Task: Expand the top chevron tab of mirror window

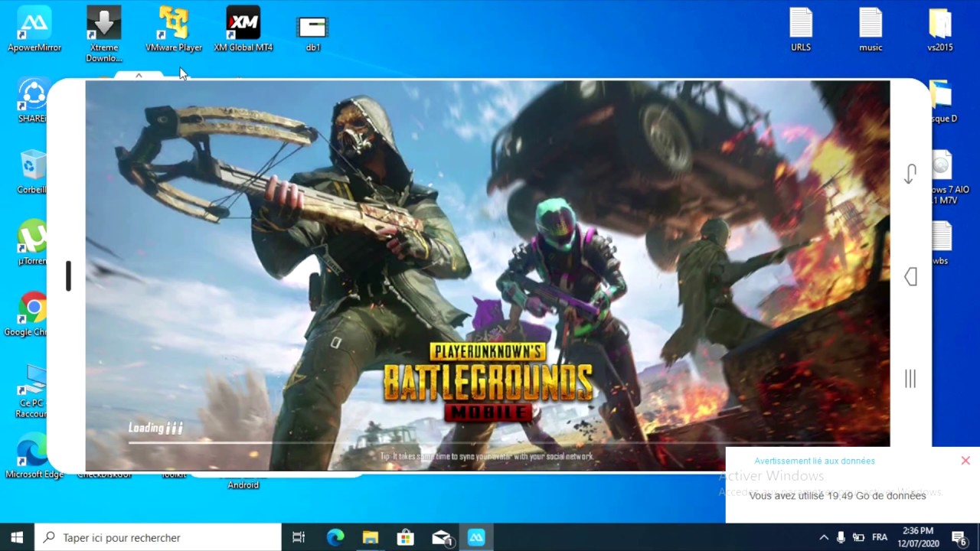Action: (139, 75)
